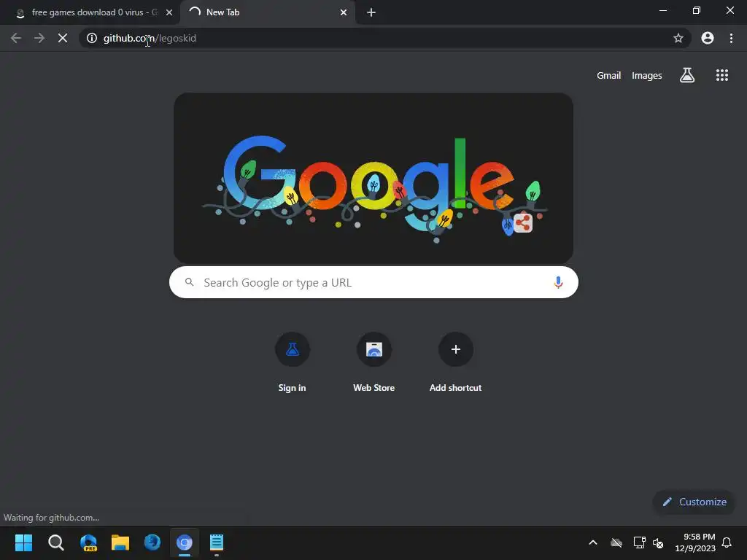The width and height of the screenshot is (747, 560).
Task: Open Windows Start menu
Action: (x=23, y=542)
